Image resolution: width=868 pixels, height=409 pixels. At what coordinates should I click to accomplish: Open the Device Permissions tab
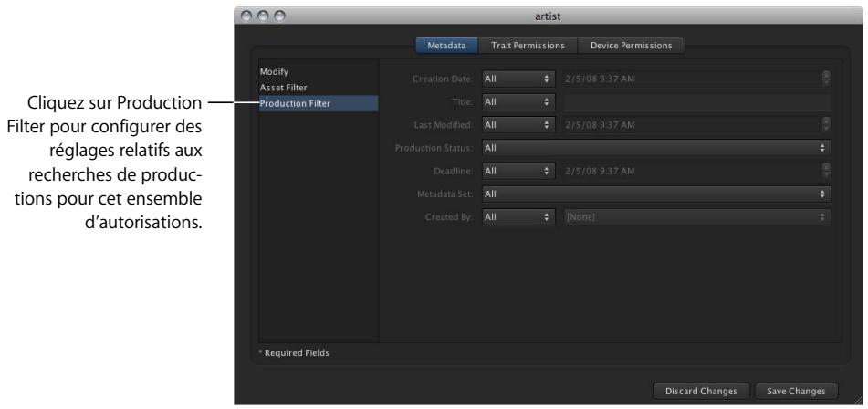coord(631,46)
